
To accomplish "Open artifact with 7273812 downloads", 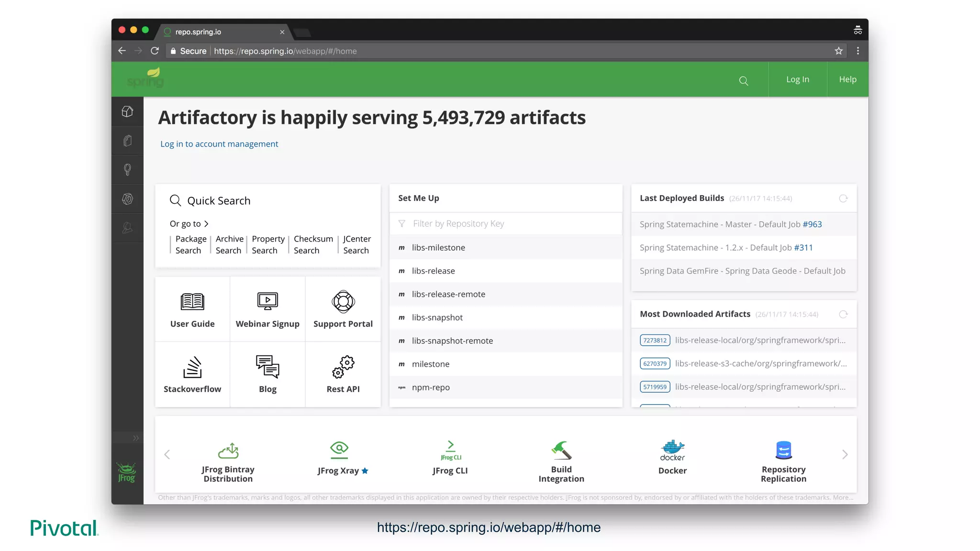I will 744,341.
